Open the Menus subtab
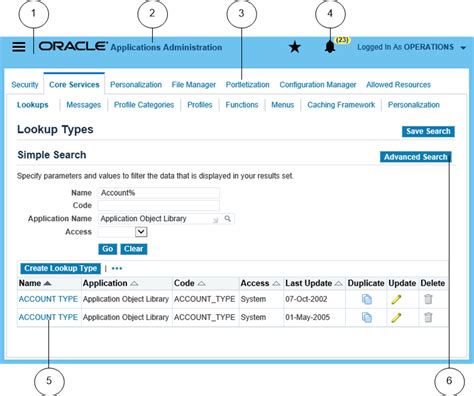The image size is (474, 396). (x=282, y=105)
